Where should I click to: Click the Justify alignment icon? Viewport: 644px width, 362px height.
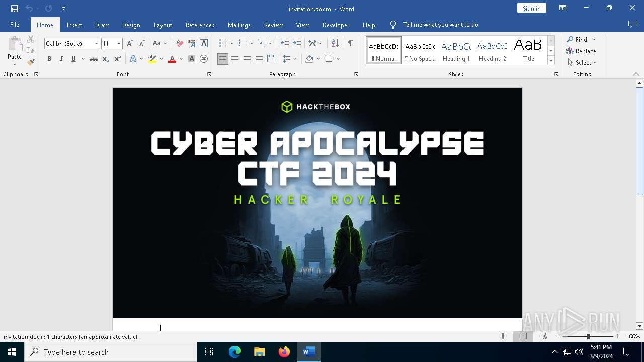coord(259,59)
